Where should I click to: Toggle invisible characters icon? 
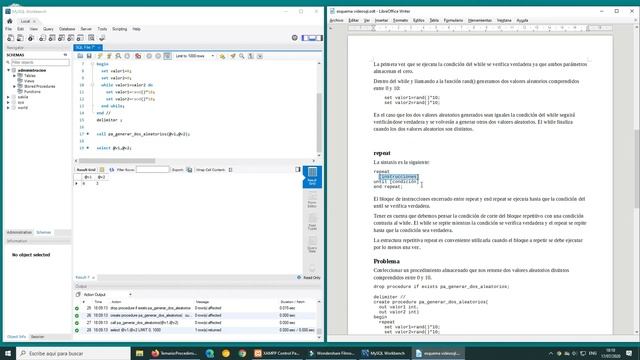(251, 56)
